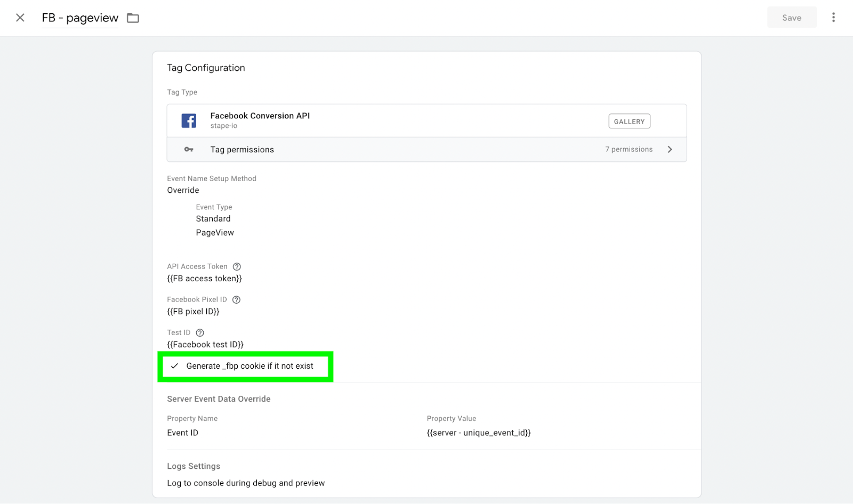Click the Standard event type value
The image size is (853, 504).
213,219
